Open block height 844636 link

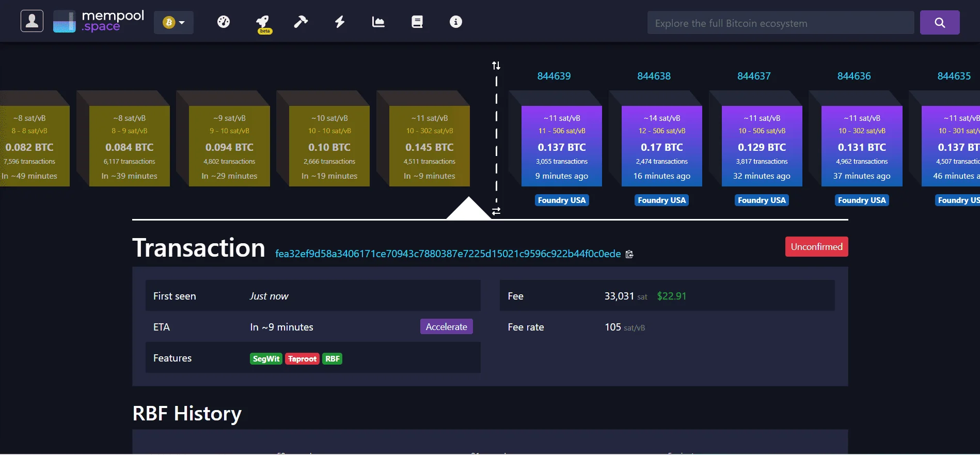(x=854, y=76)
